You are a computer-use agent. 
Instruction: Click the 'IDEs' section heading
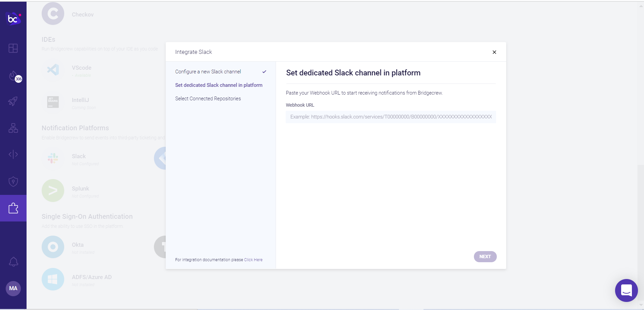pos(48,39)
